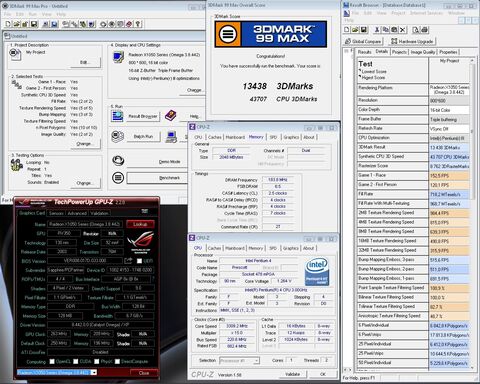Viewport: 480px width, 384px height.
Task: Click the horizontal scrollbar at Result Browser bottom
Action: (347, 369)
